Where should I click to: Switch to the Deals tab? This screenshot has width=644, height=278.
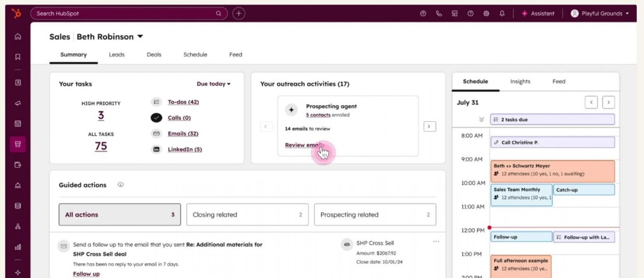154,55
